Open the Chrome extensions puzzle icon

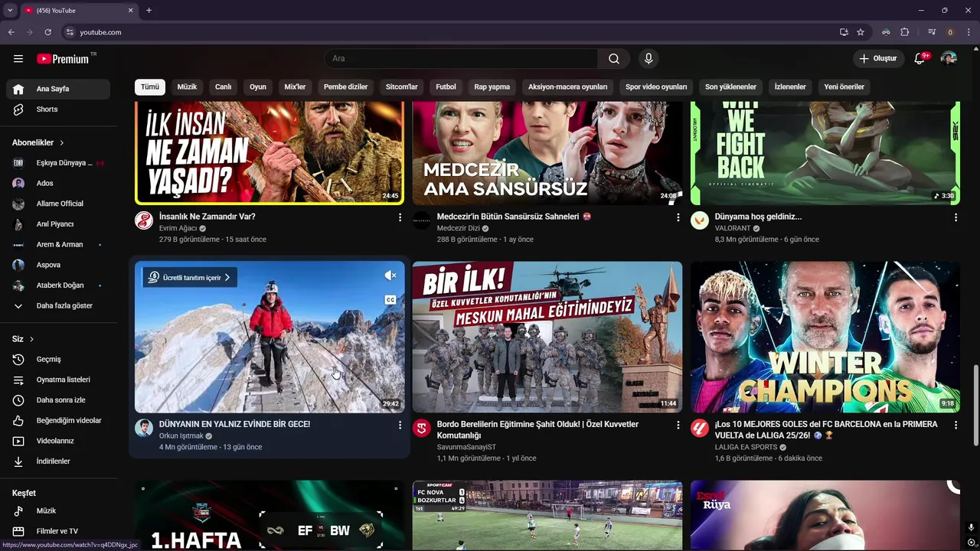point(905,32)
